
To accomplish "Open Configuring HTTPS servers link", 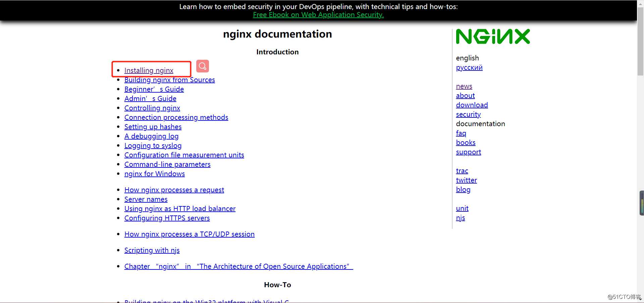I will (167, 218).
